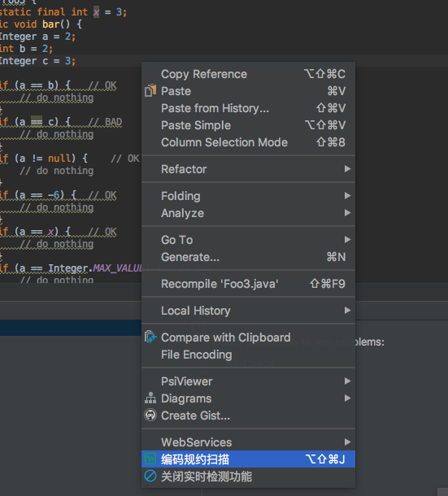Screen dimensions: 448x496
Task: Expand the Folding submenu arrow
Action: click(347, 196)
